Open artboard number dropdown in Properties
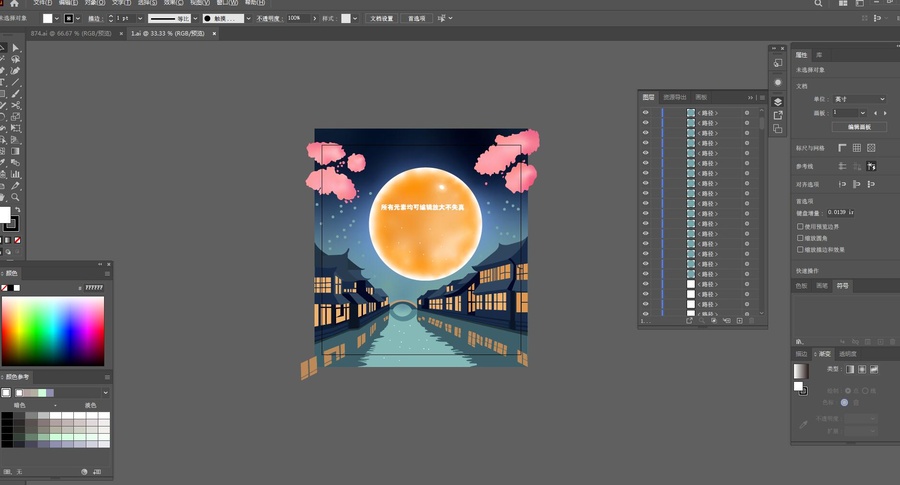 863,113
